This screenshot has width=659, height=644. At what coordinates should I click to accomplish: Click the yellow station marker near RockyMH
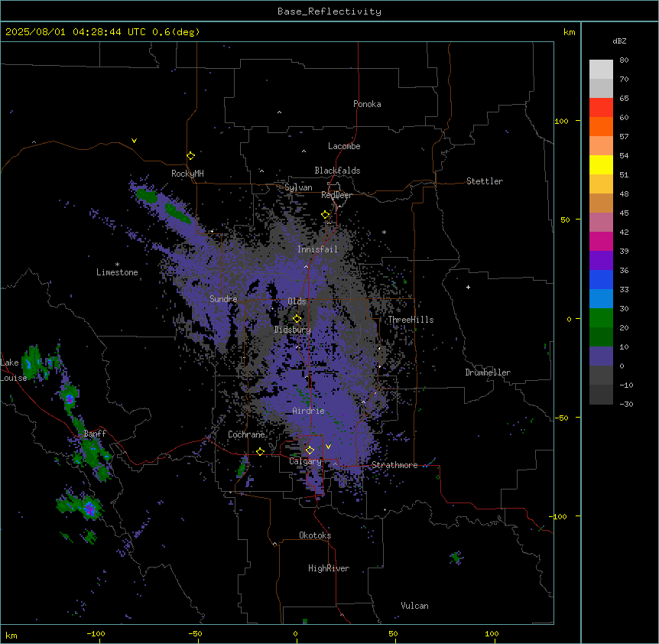[x=191, y=156]
